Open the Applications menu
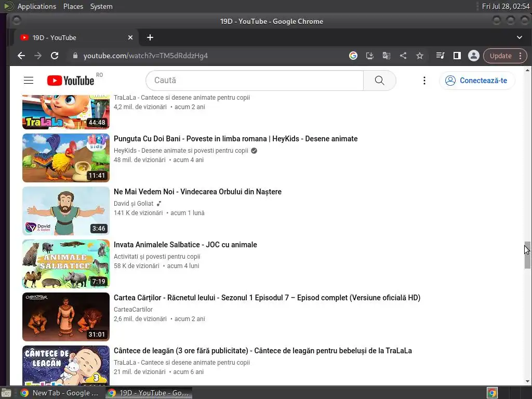532x399 pixels. point(37,6)
